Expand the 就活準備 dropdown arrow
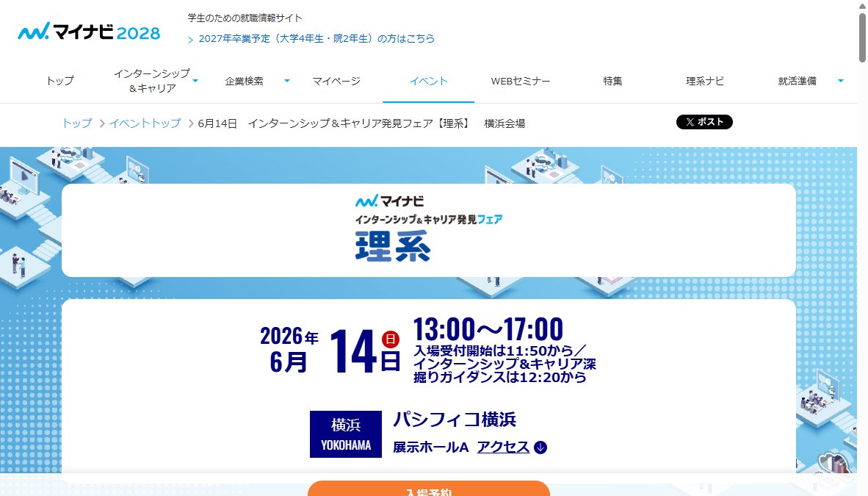868x496 pixels. coord(840,81)
